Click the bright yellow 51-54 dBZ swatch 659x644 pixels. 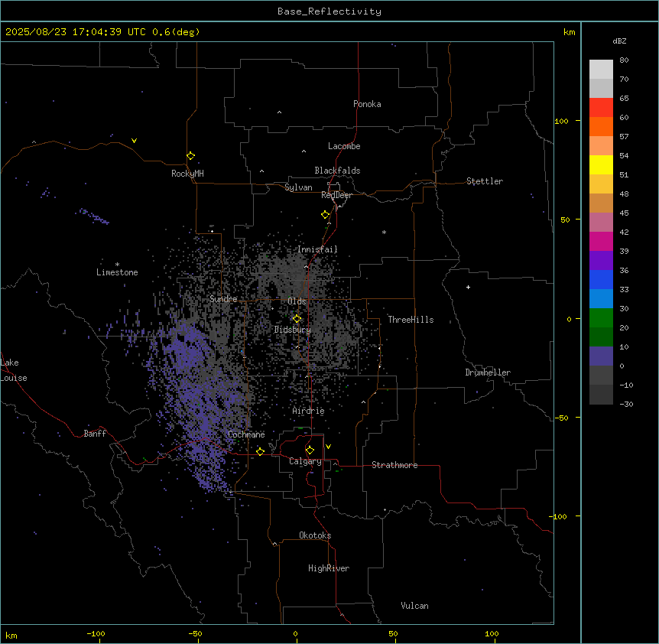[601, 164]
